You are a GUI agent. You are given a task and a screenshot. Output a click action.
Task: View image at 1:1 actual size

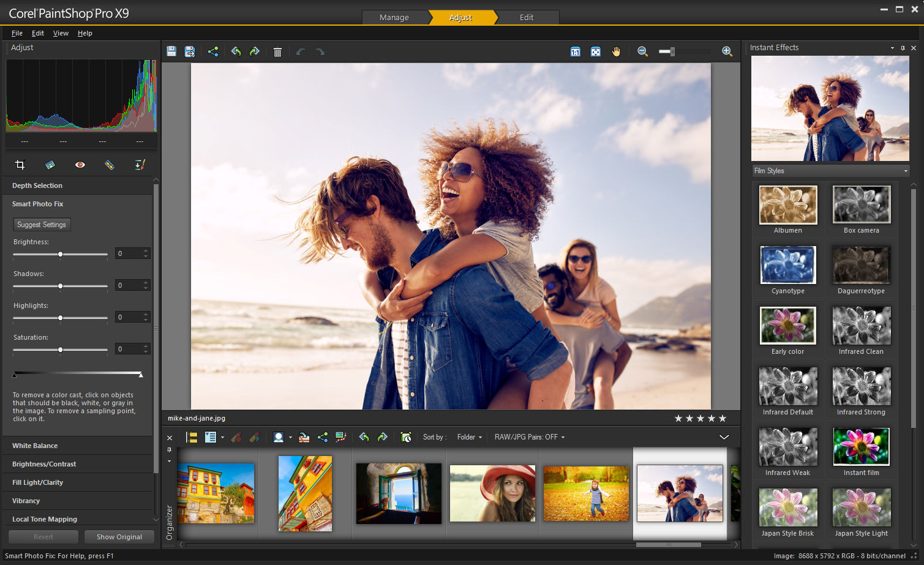point(576,52)
